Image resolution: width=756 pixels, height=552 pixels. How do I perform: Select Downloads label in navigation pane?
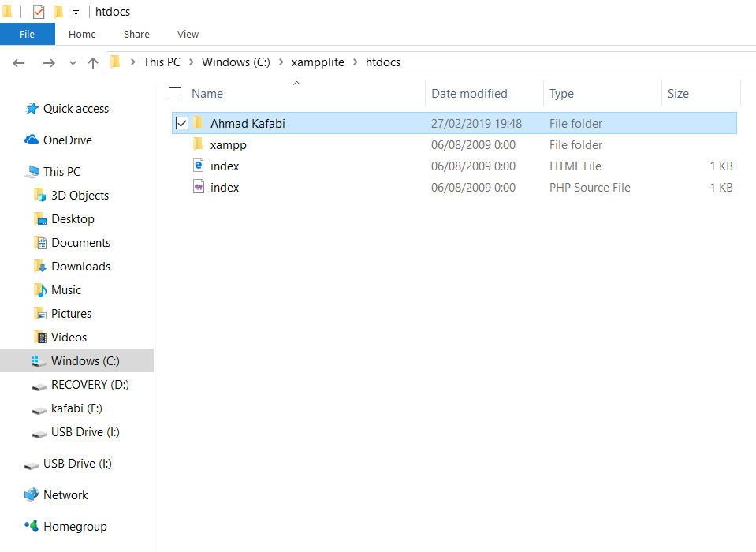tap(81, 266)
